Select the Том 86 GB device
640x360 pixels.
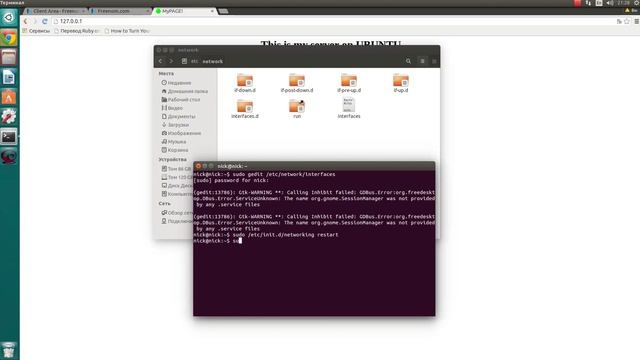point(176,169)
